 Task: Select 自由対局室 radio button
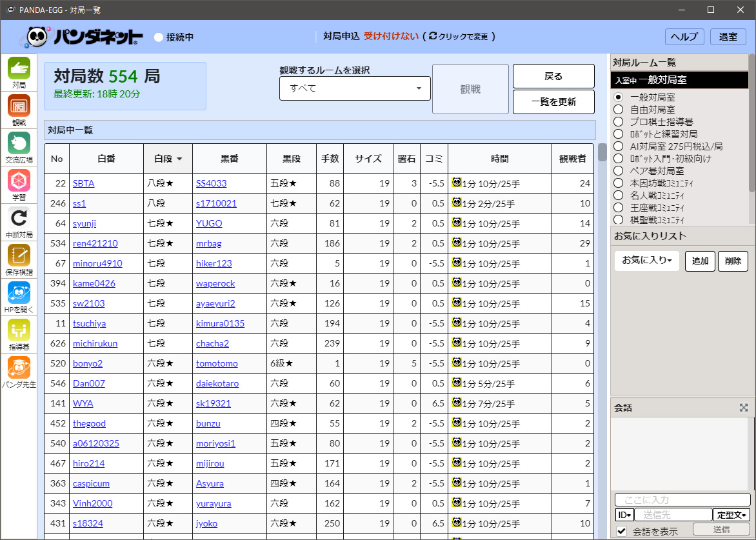point(619,110)
